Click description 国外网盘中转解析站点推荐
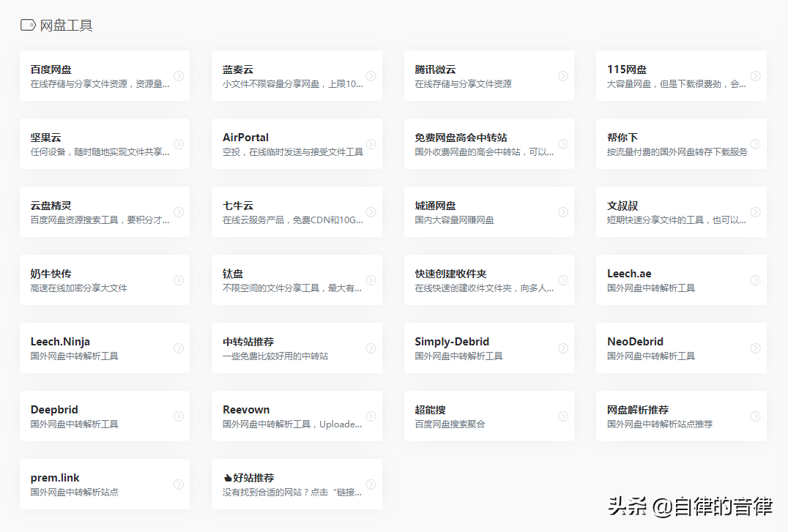788x532 pixels. point(660,424)
